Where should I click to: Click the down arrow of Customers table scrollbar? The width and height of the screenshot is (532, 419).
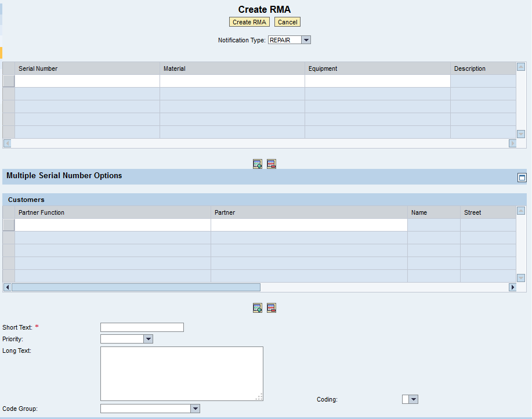click(x=521, y=278)
